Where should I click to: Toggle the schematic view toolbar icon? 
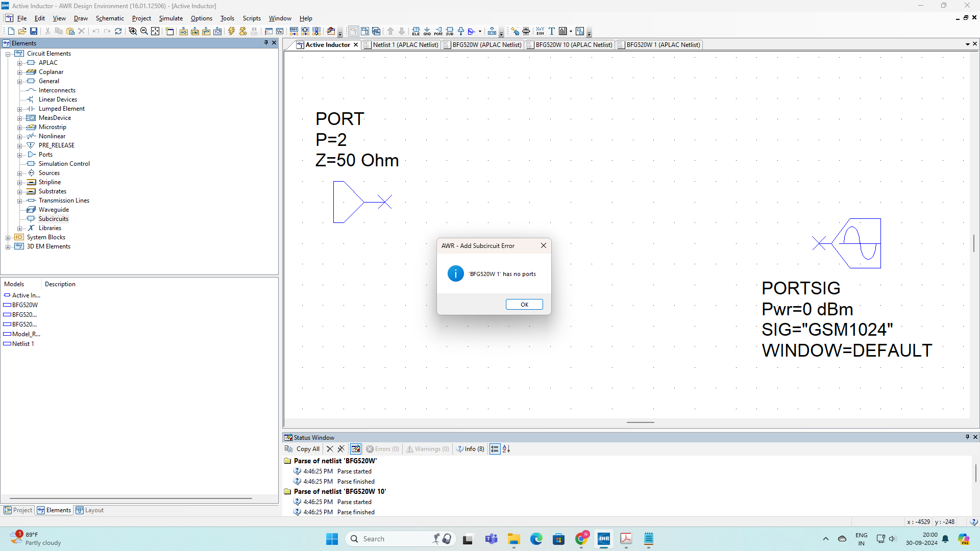[x=354, y=31]
